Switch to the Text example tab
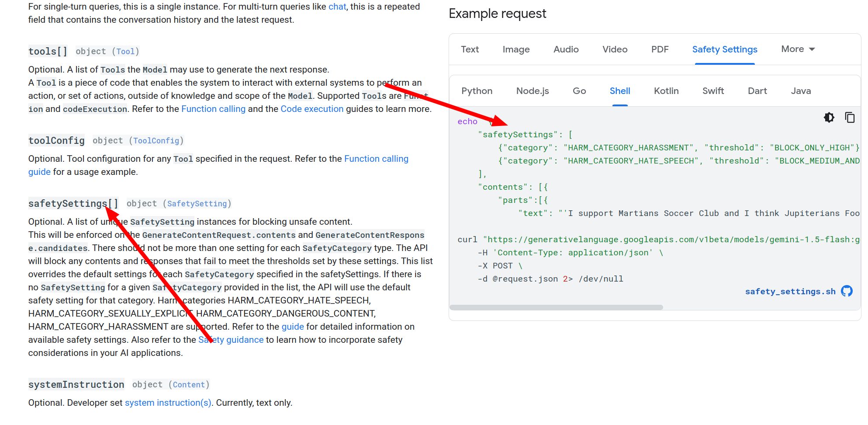 (x=470, y=49)
